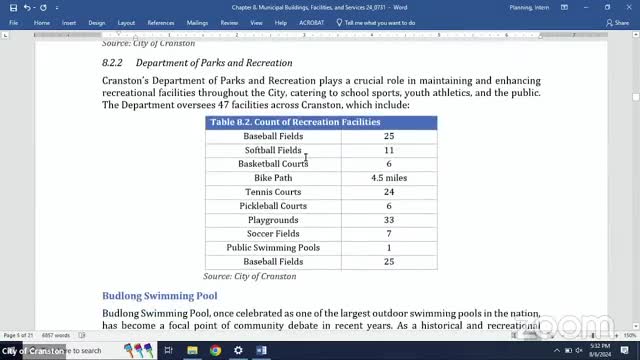640x360 pixels.
Task: Switch to the Home tab
Action: click(42, 23)
